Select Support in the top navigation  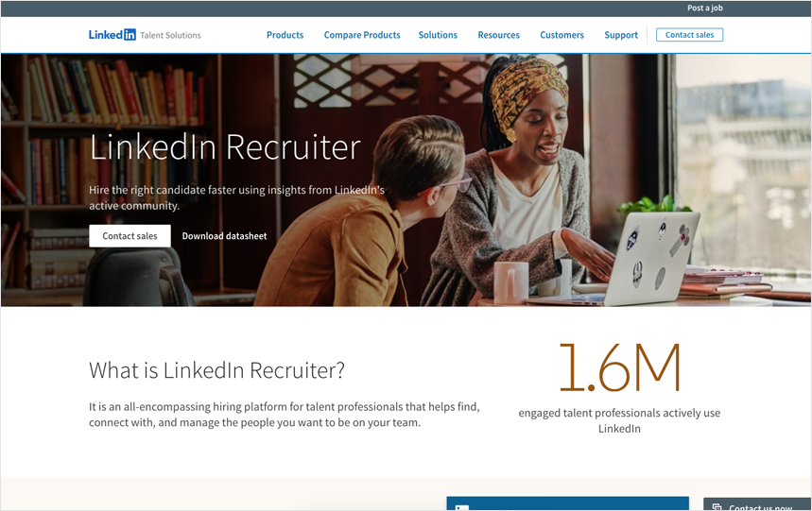tap(621, 35)
